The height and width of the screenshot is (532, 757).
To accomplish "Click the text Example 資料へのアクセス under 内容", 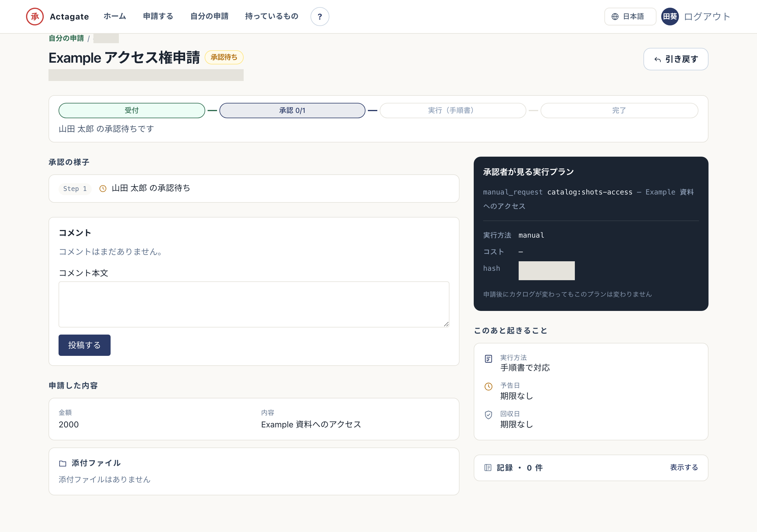I will (x=311, y=424).
